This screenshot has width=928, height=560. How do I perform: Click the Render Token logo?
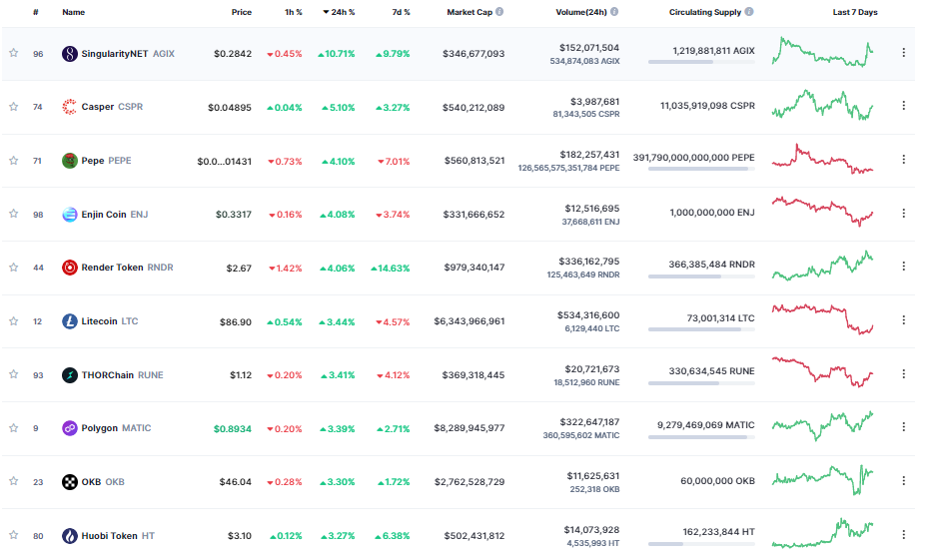point(70,268)
